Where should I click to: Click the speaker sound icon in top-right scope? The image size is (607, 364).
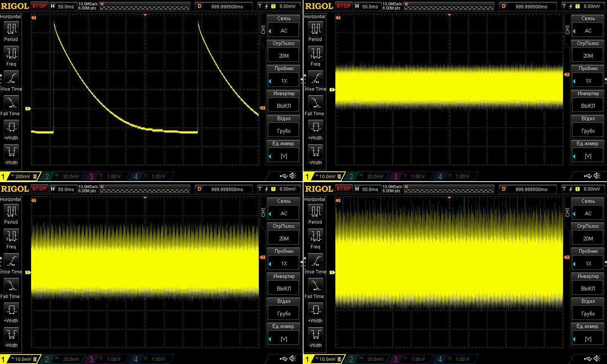(597, 176)
